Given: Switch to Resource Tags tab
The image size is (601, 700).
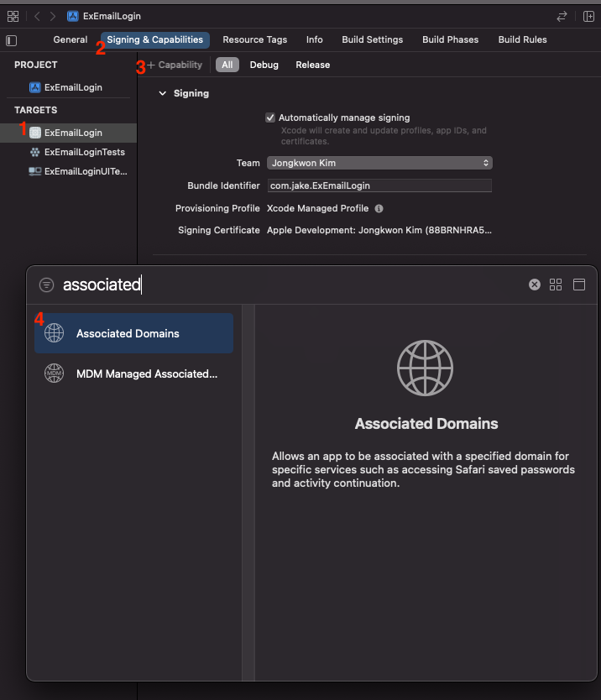Looking at the screenshot, I should click(255, 39).
